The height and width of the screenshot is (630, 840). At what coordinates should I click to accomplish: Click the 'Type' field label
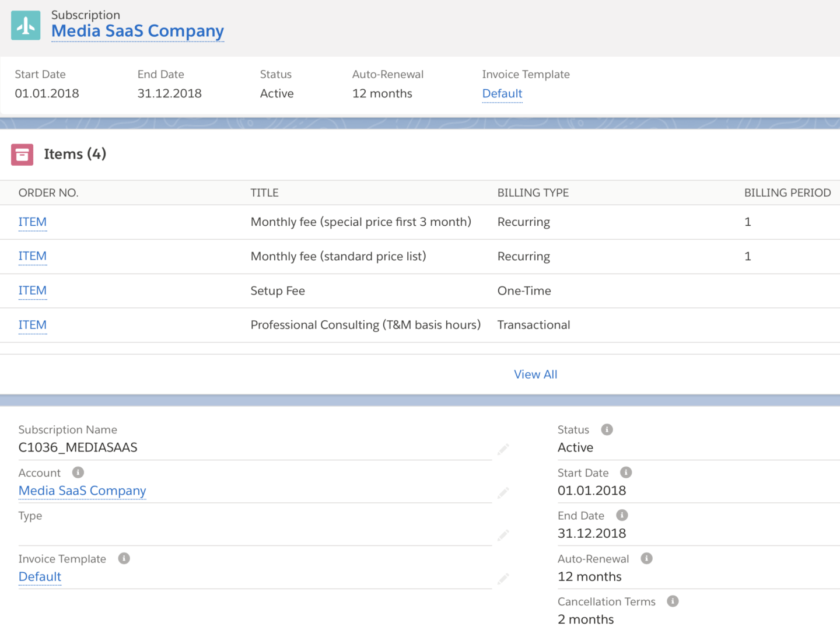[x=30, y=516]
